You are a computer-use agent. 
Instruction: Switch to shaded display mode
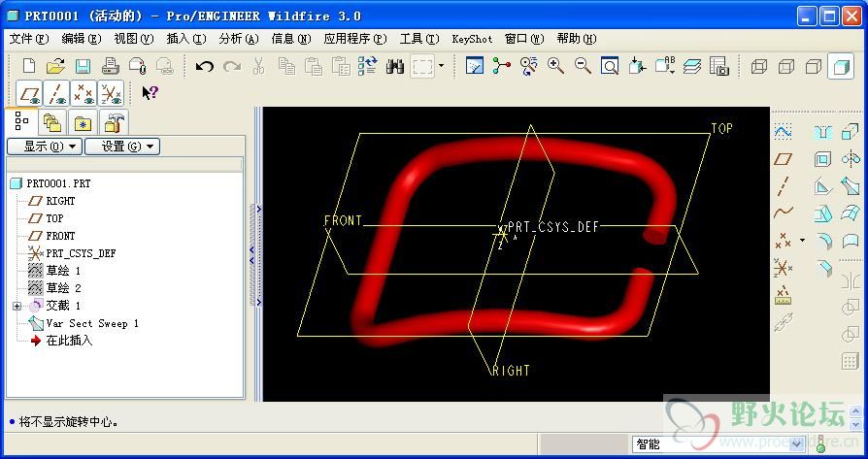(x=841, y=66)
